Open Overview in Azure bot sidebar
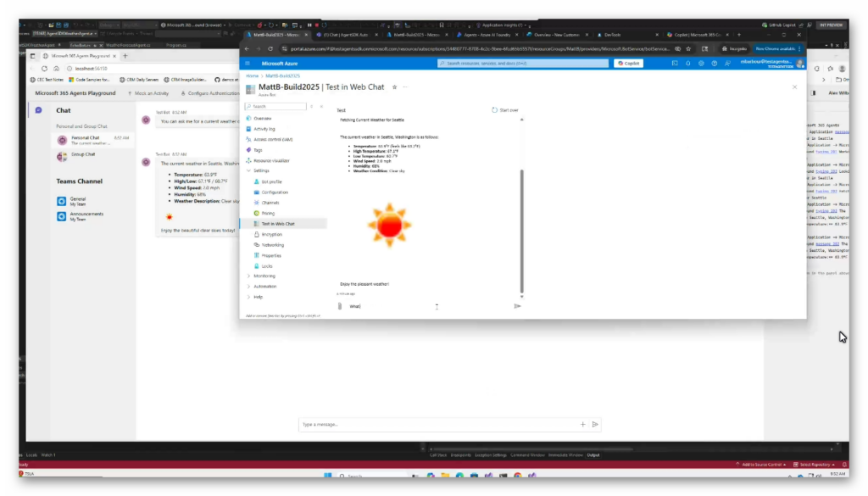The image size is (868, 496). pyautogui.click(x=262, y=119)
